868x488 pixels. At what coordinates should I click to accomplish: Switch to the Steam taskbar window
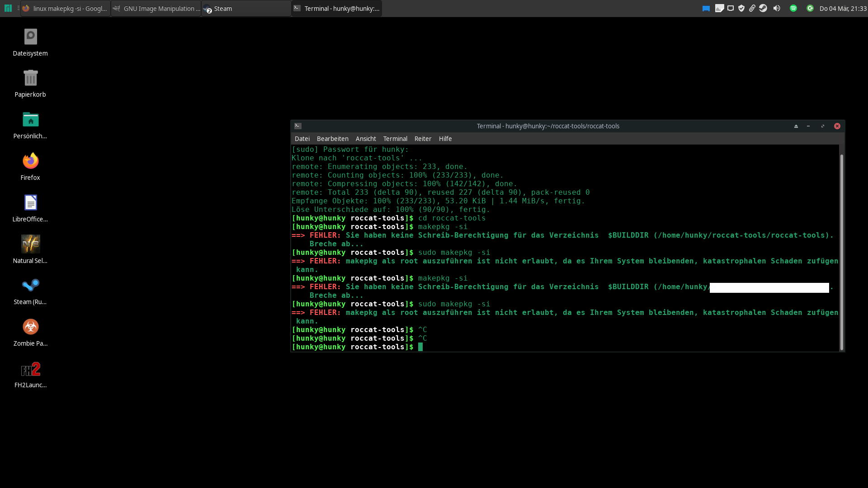246,9
